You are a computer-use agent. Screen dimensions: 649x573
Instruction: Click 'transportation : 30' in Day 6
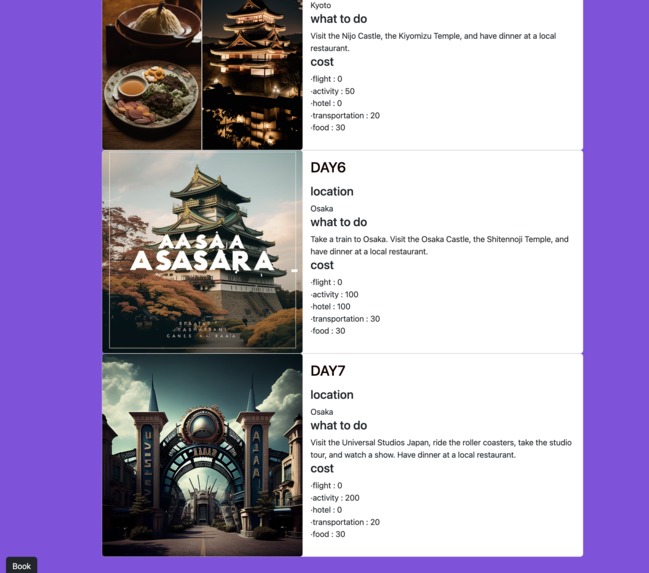pos(345,319)
